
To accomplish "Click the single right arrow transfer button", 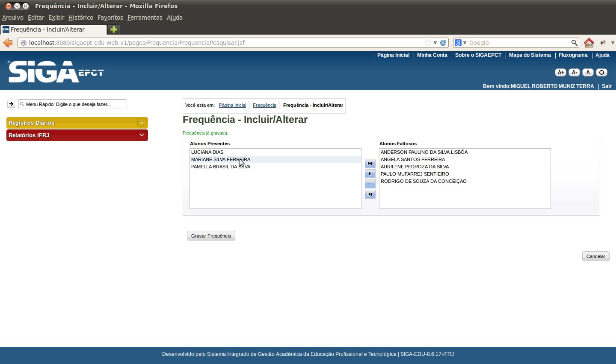I will [x=370, y=174].
